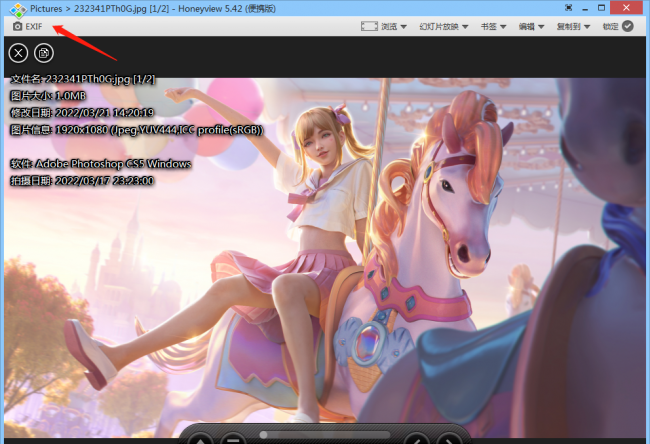This screenshot has height=444, width=650.
Task: Click the menu button in bottom bar
Action: point(233,439)
